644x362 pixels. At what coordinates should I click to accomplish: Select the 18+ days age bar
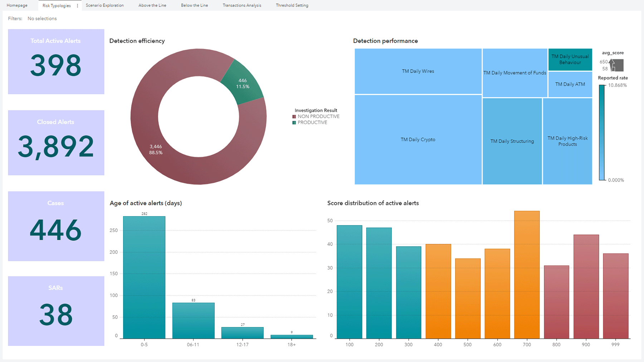[292, 337]
